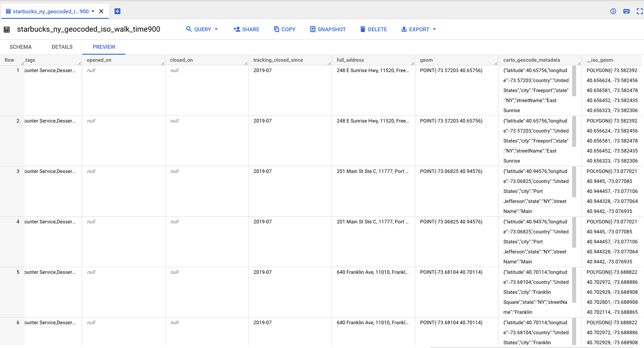
Task: Click the table icon beside table name
Action: tap(7, 30)
